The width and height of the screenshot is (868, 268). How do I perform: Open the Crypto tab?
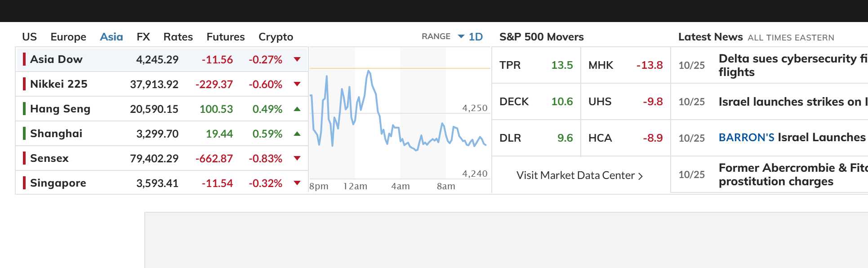coord(276,37)
